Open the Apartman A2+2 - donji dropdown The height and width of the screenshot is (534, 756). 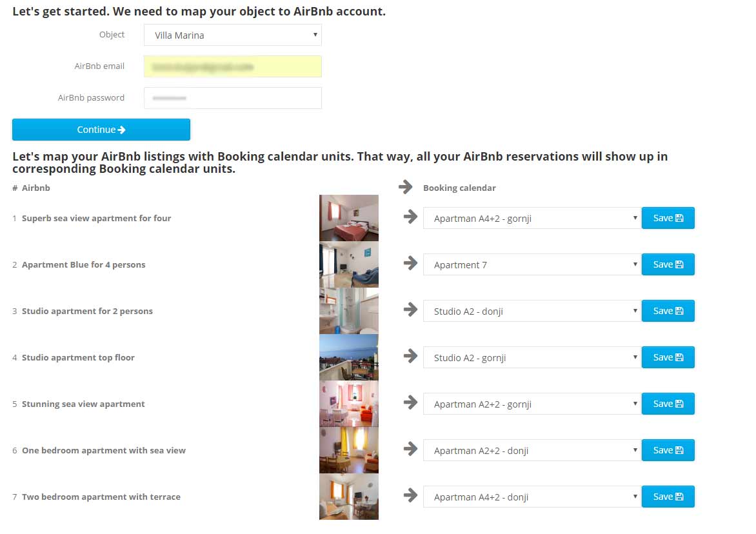[532, 450]
